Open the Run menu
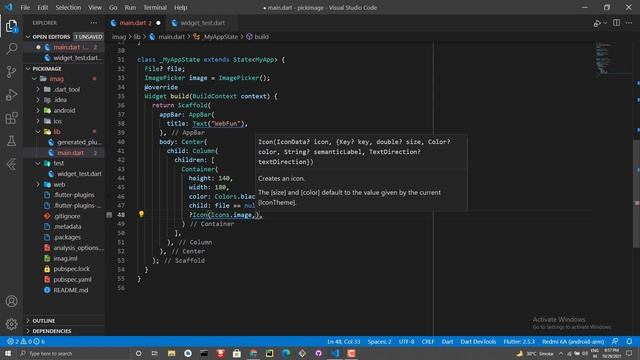Image resolution: width=640 pixels, height=360 pixels. coord(130,7)
